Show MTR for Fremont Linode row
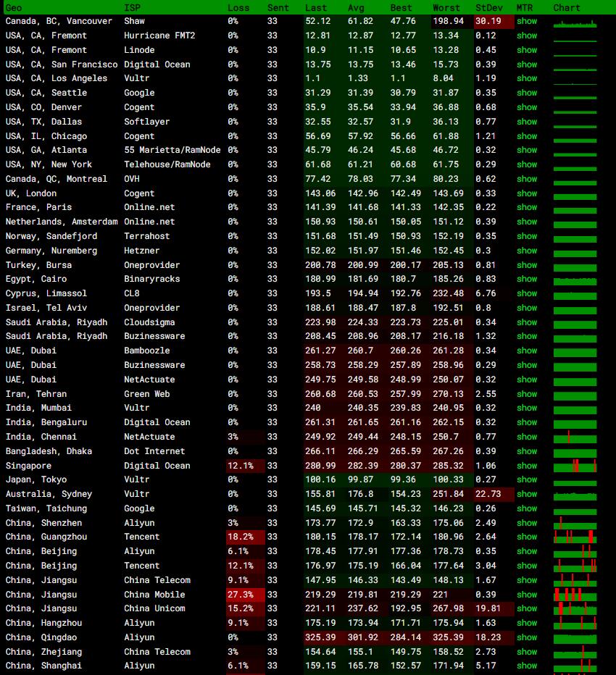 (527, 50)
